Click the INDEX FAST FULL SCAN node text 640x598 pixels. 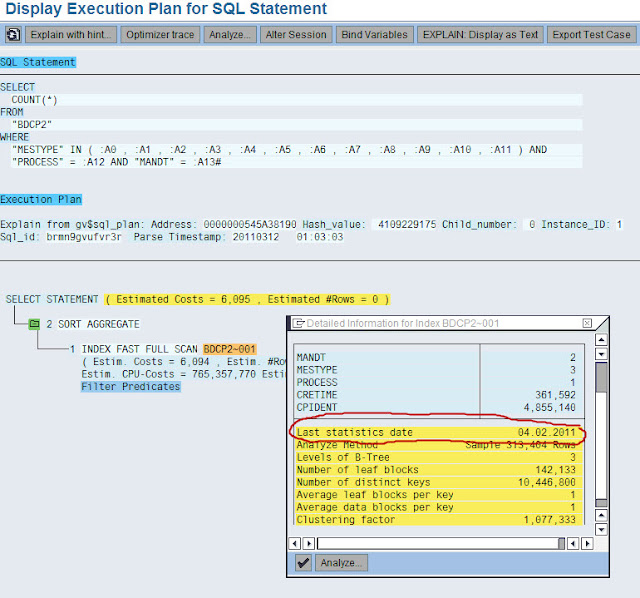tap(139, 349)
